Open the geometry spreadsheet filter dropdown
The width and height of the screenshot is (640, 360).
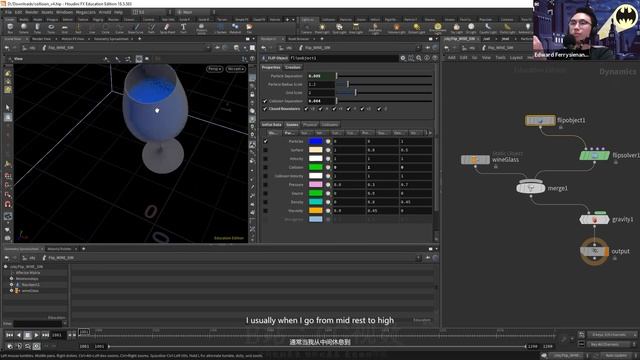pyautogui.click(x=64, y=324)
